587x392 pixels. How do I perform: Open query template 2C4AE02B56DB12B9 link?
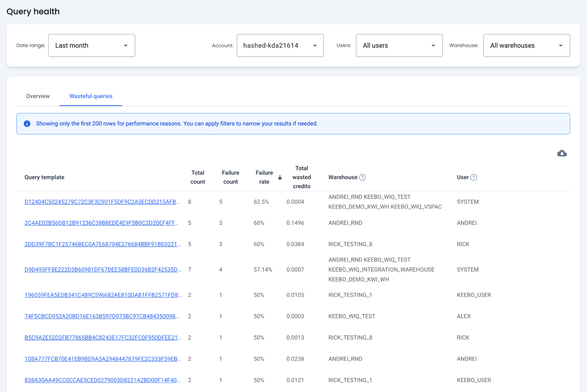(101, 223)
